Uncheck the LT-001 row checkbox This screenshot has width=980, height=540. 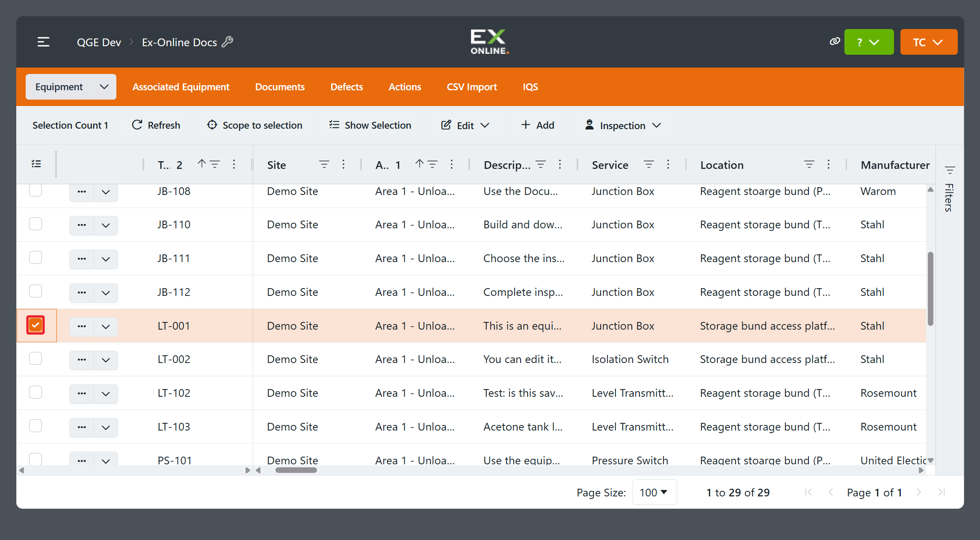coord(36,325)
